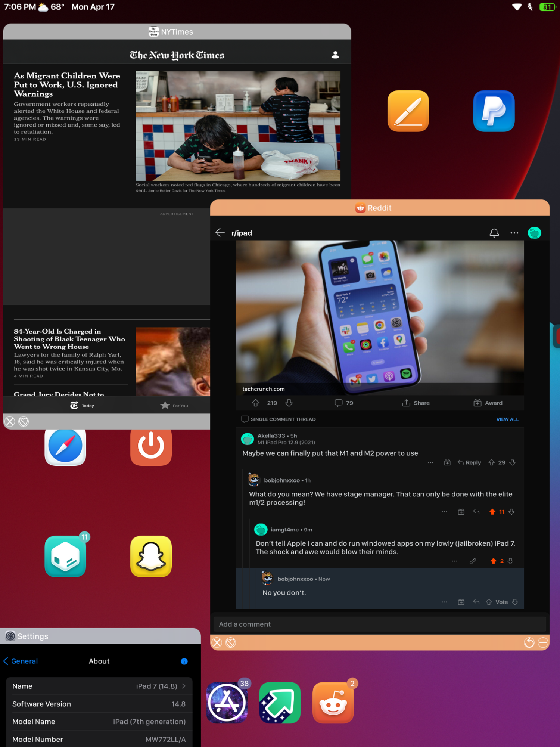Launch Snapchat from the home screen
560x747 pixels.
tap(151, 556)
